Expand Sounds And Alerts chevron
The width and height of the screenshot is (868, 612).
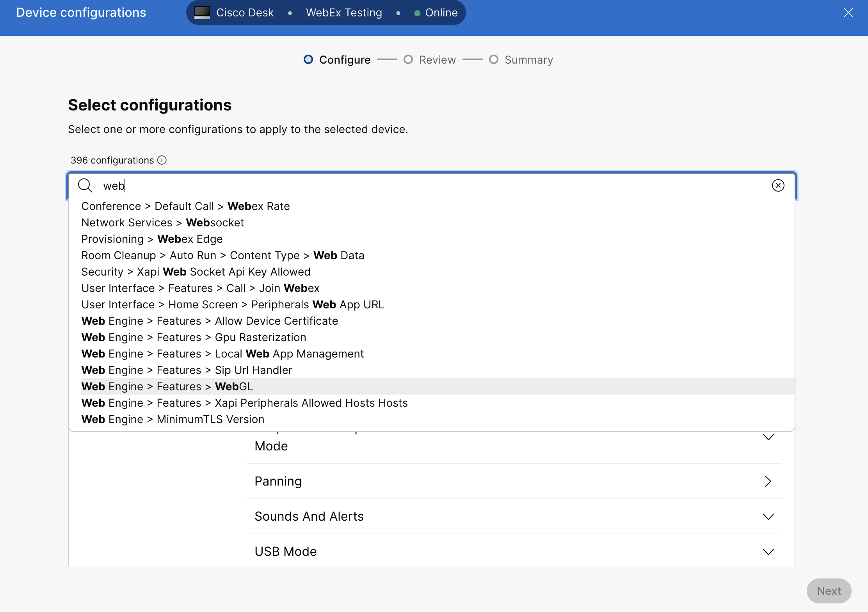768,517
